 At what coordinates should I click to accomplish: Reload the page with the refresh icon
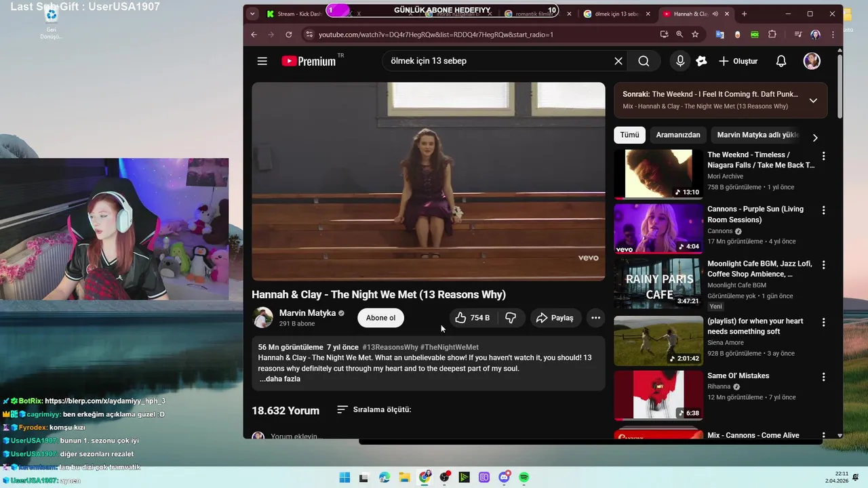(289, 35)
